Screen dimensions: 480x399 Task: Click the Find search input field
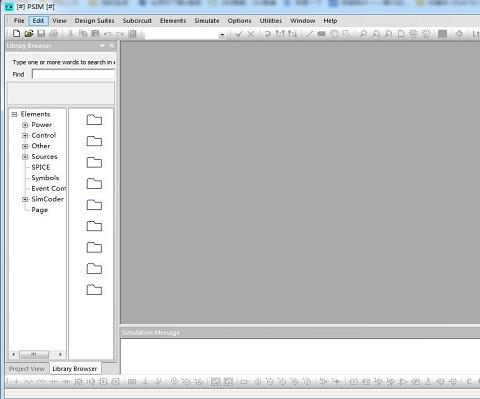(x=73, y=74)
